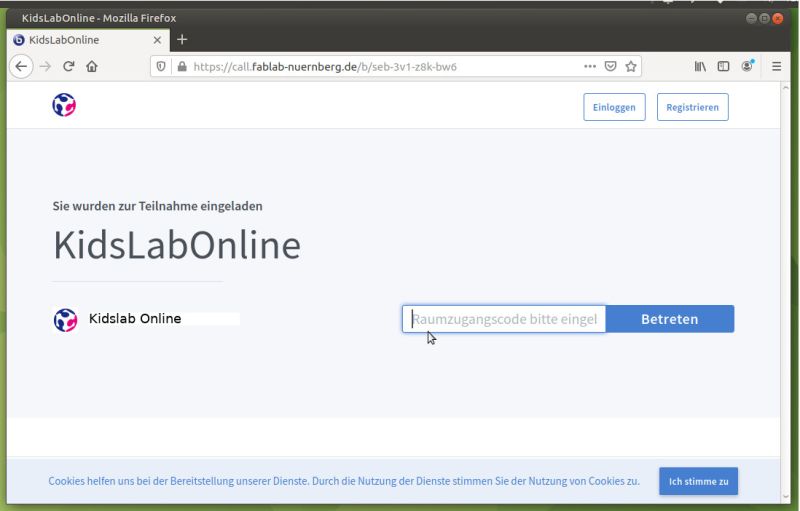The height and width of the screenshot is (511, 800).
Task: Accept cookies with Ich stimme zu
Action: click(x=698, y=481)
